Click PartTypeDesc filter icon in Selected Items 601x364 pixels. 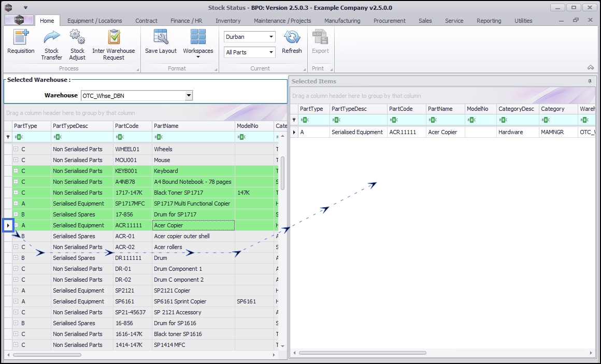(x=336, y=120)
